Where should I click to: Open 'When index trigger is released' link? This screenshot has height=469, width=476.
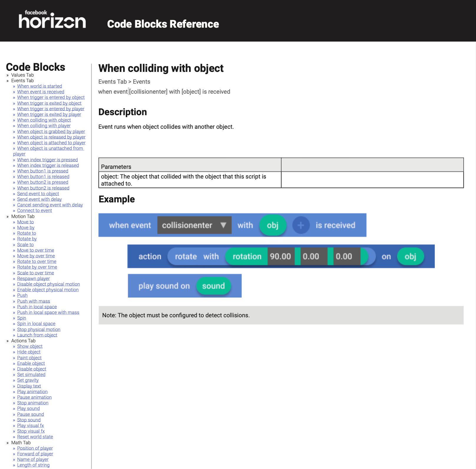pyautogui.click(x=48, y=165)
